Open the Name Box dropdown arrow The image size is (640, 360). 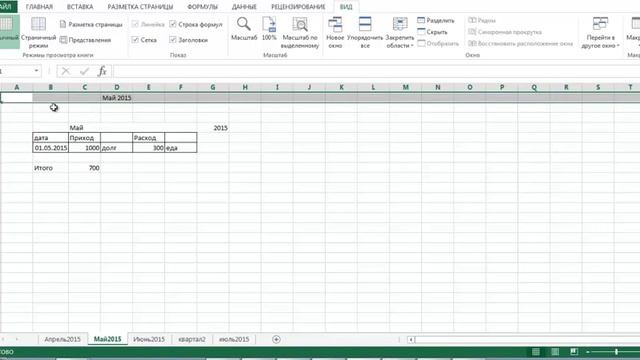[x=36, y=71]
